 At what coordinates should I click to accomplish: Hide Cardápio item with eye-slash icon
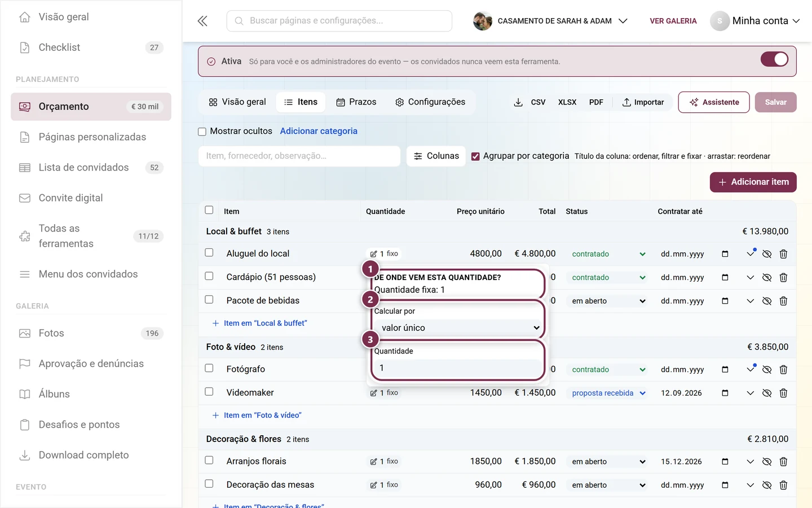point(767,278)
